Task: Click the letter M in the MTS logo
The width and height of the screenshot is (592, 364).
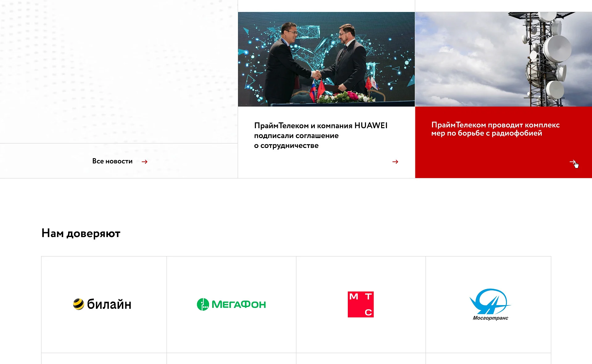Action: 354,297
